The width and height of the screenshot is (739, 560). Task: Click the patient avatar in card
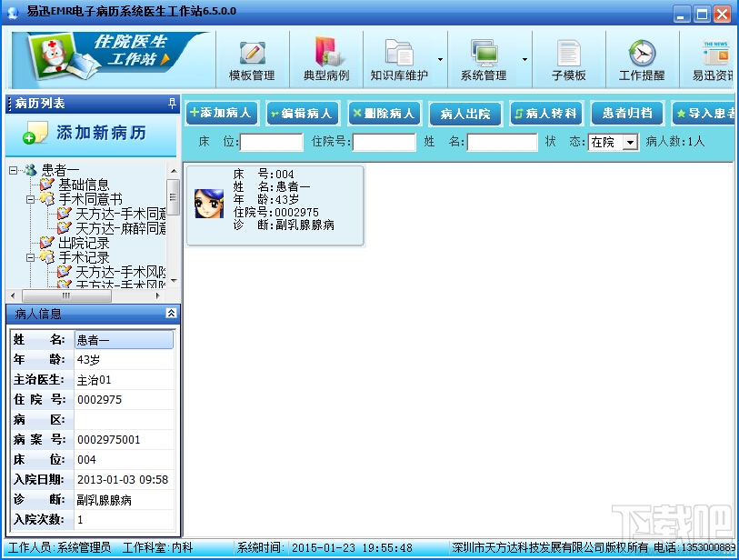209,203
